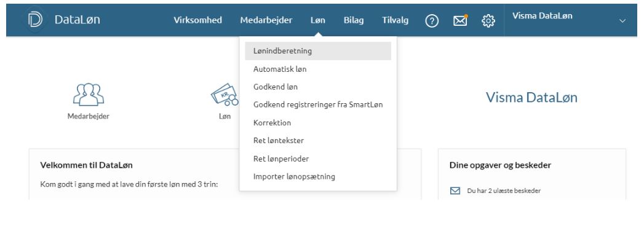The image size is (644, 226).
Task: Open the settings gear icon
Action: click(488, 20)
